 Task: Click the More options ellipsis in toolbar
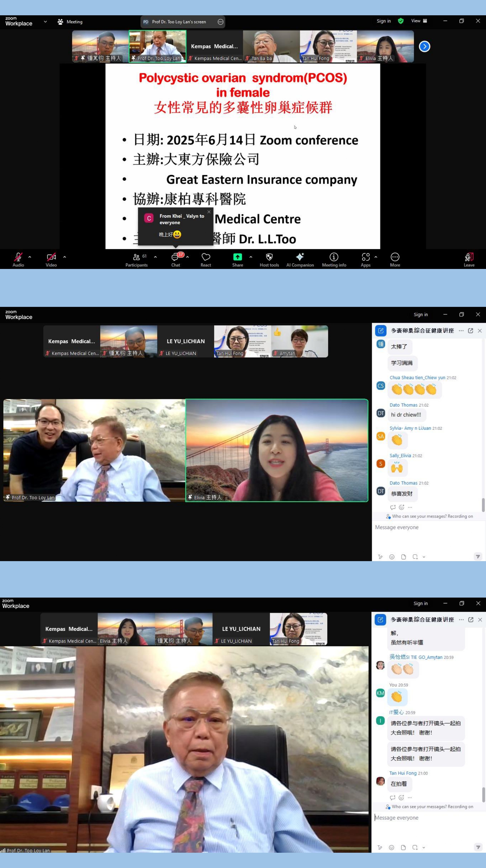click(x=395, y=259)
